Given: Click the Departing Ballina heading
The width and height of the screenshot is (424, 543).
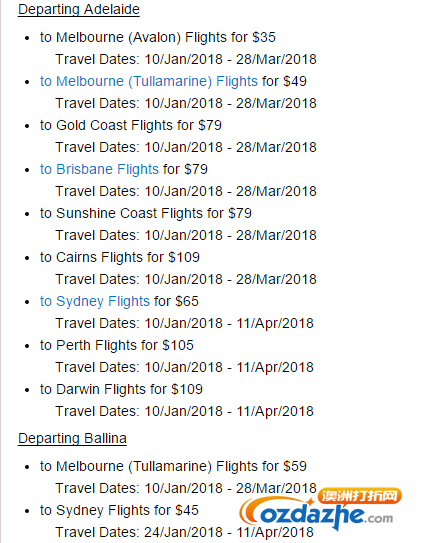Looking at the screenshot, I should coord(72,438).
